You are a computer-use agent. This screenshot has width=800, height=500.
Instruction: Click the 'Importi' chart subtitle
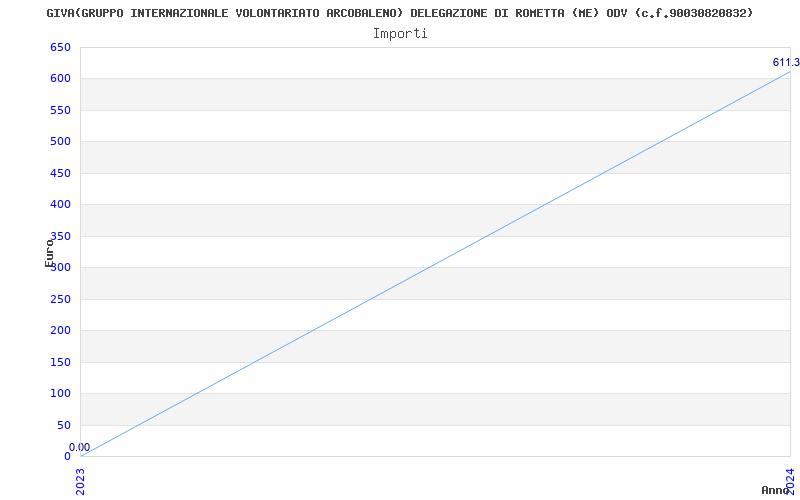coord(400,34)
